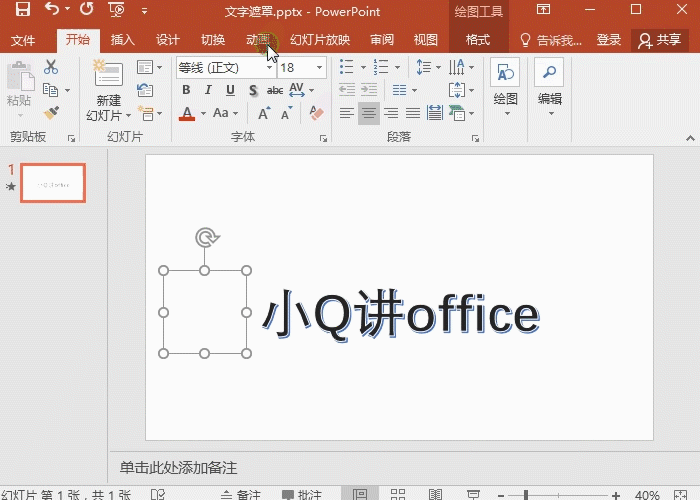Toggle the Notes (备注) status bar button

coord(240,494)
